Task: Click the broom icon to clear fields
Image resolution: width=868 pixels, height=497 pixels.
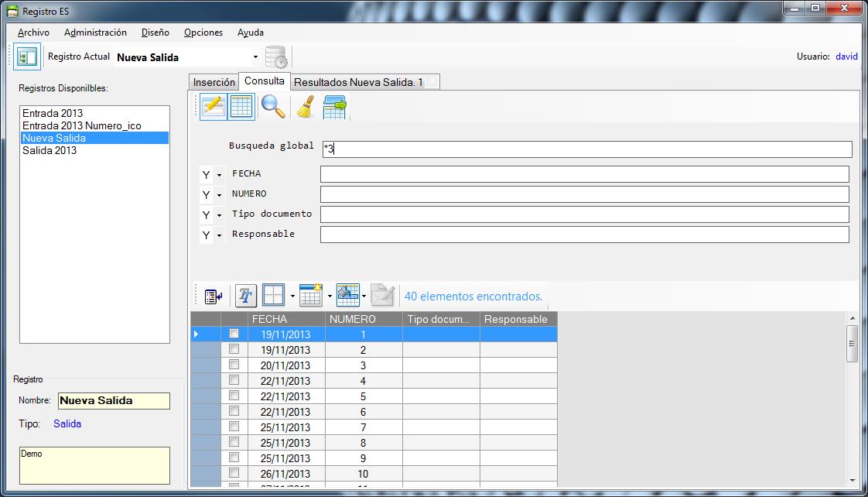Action: [304, 107]
